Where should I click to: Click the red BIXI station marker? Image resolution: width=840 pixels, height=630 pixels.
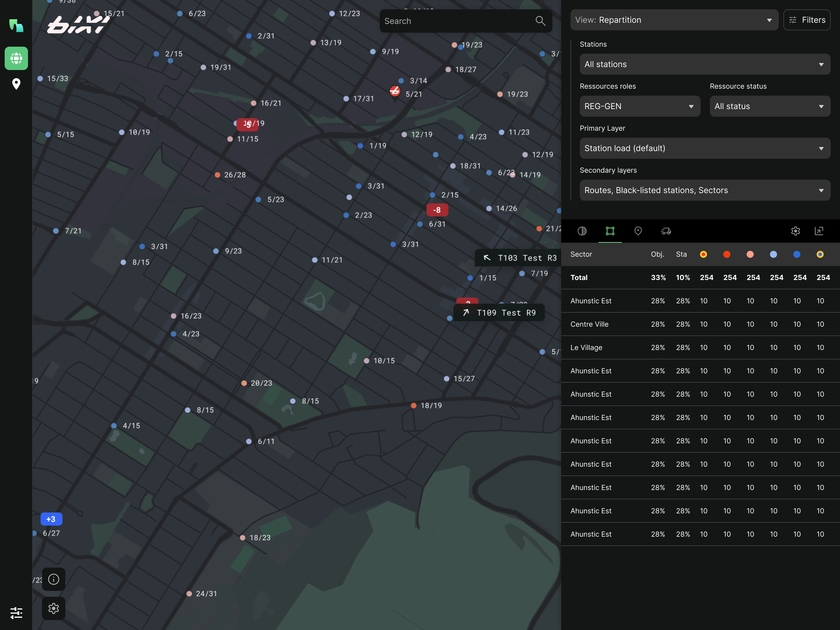pos(395,91)
